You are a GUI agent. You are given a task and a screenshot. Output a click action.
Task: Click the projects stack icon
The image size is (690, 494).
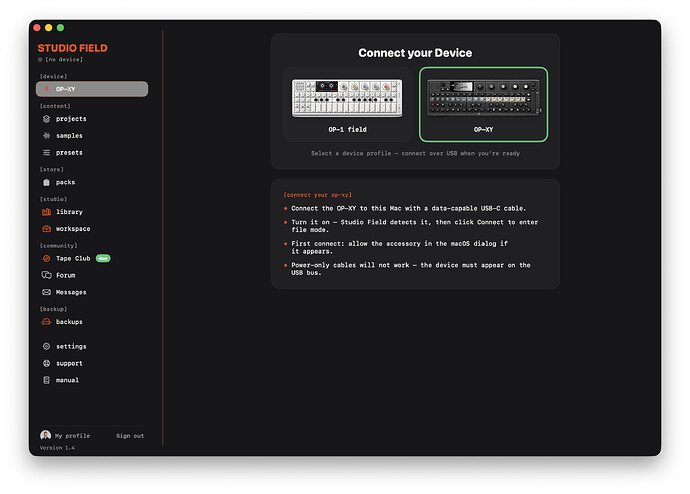[x=46, y=119]
